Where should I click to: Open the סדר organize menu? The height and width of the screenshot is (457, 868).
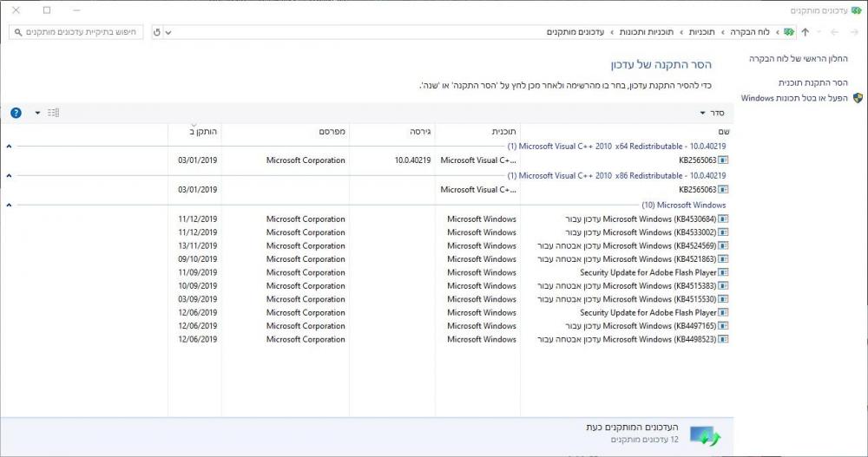tap(712, 113)
